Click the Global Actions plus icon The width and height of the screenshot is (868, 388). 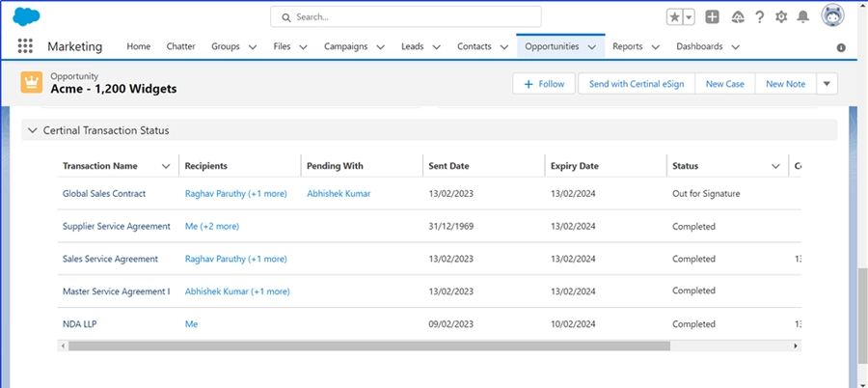712,17
